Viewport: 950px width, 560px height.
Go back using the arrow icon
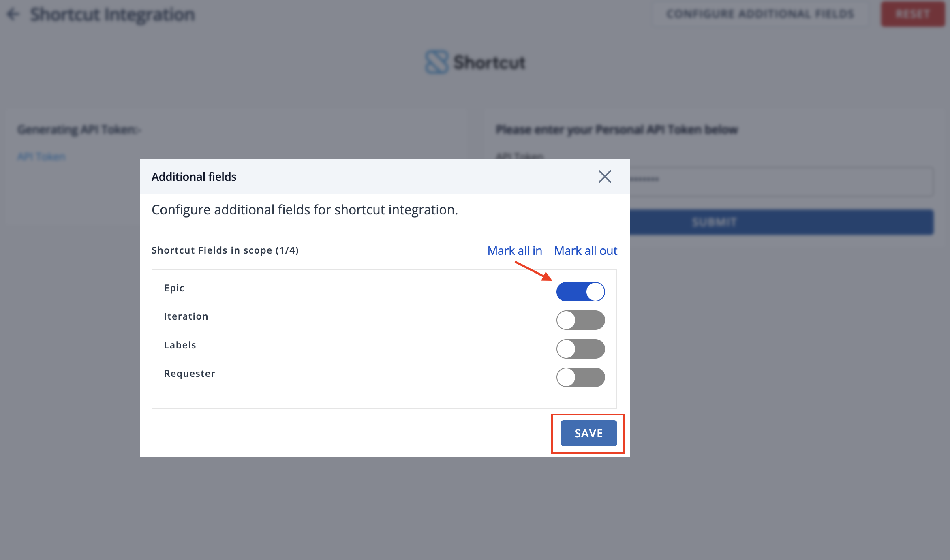[13, 15]
